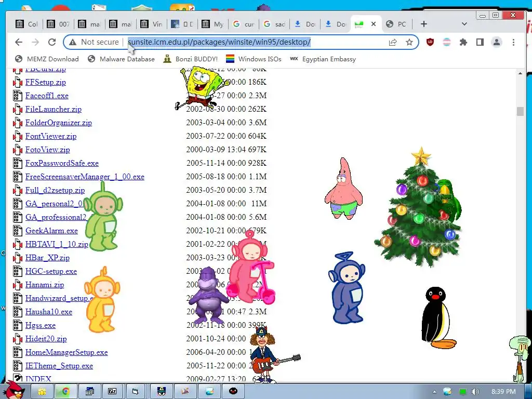This screenshot has width=532, height=399.
Task: Open the Chrome icon in the taskbar
Action: [x=65, y=392]
